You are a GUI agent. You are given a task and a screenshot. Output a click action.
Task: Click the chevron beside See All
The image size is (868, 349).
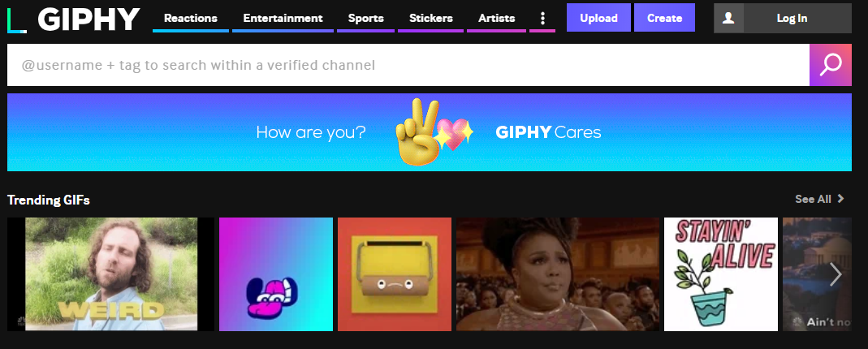[x=841, y=199]
